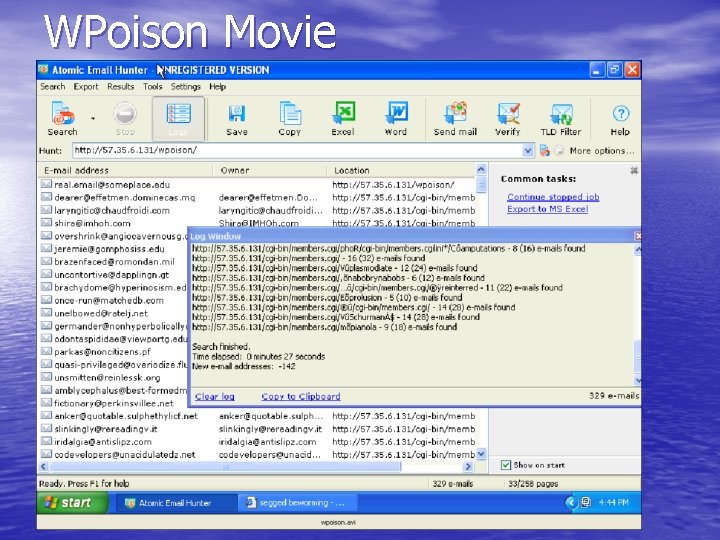
Task: Click the Location column header
Action: [401, 170]
